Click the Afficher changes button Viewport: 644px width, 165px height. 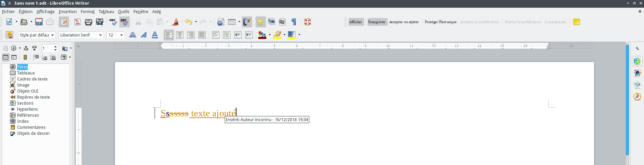click(x=356, y=22)
